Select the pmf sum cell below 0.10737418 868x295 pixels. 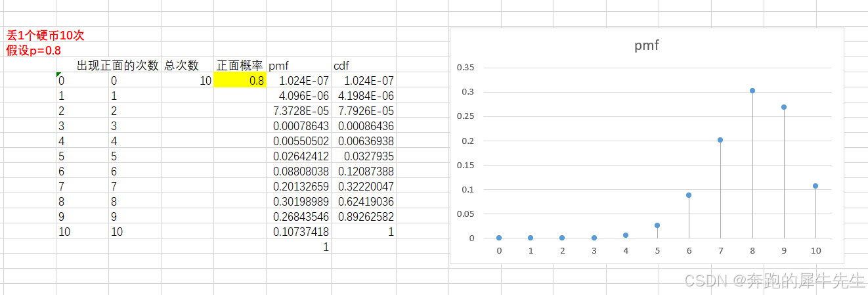tap(298, 247)
